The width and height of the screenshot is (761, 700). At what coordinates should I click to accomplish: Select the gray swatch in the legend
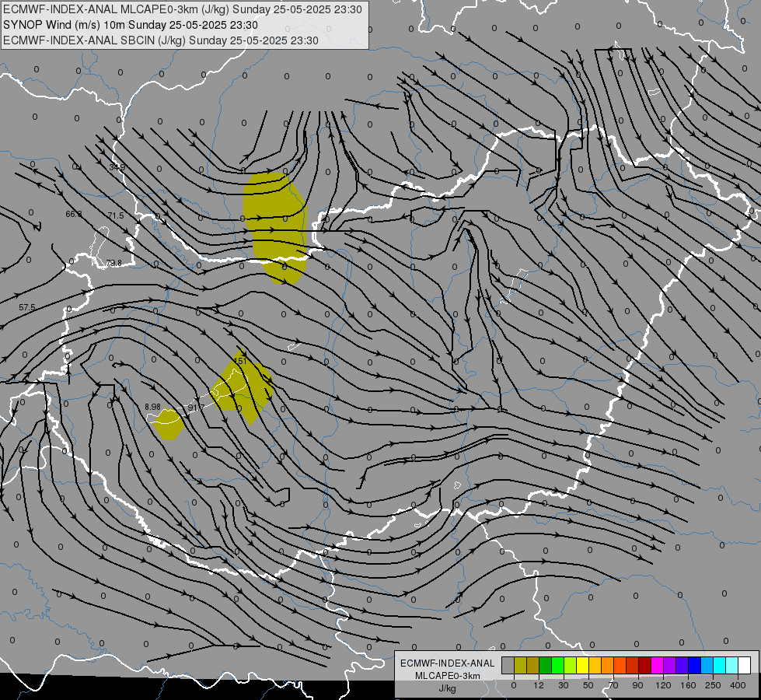[508, 665]
